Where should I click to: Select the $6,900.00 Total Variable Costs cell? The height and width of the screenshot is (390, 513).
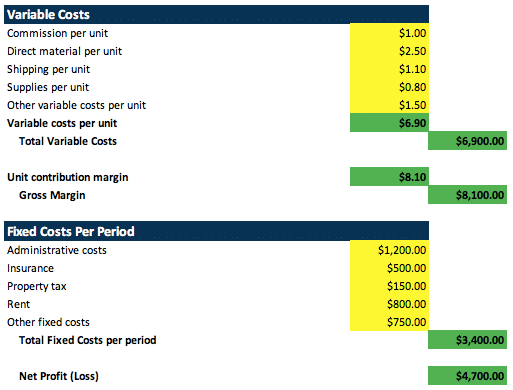[x=467, y=141]
